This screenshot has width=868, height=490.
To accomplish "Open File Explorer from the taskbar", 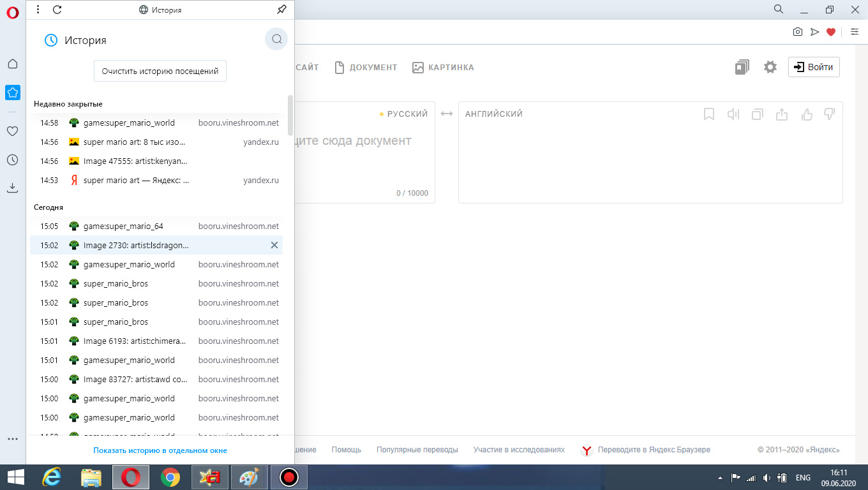I will [x=91, y=477].
